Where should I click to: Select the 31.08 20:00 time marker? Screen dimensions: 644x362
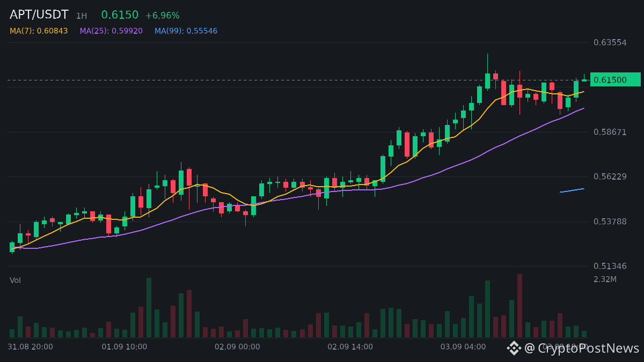(31, 347)
